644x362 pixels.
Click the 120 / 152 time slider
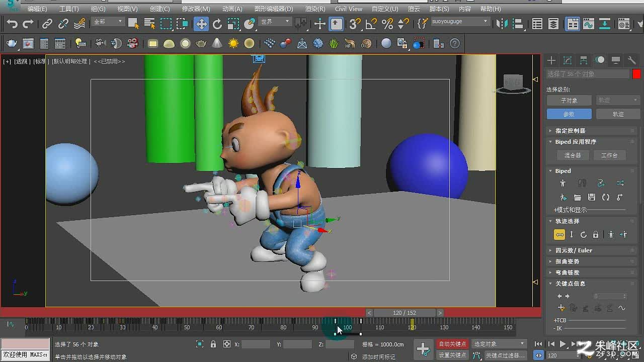[x=405, y=313]
